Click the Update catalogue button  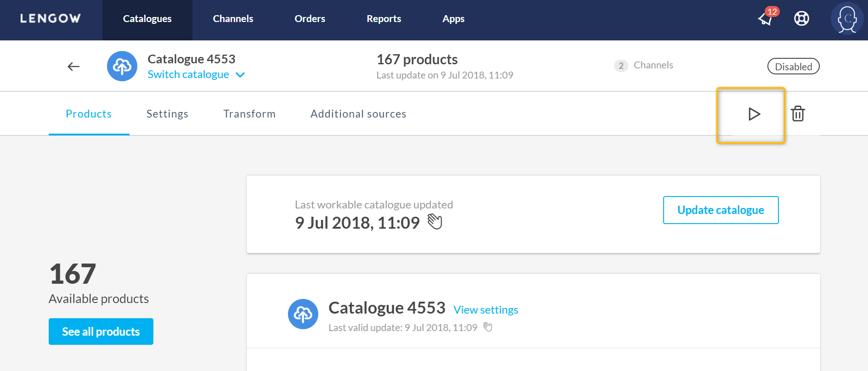721,210
